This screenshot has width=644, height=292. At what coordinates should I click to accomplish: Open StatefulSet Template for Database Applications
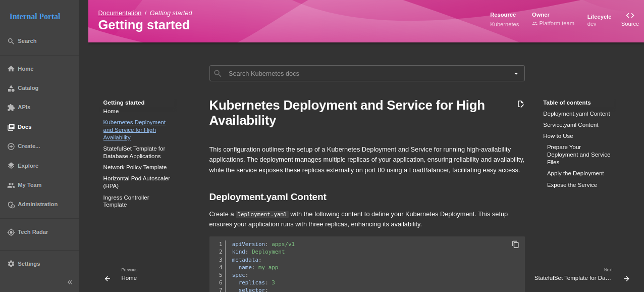coord(134,153)
